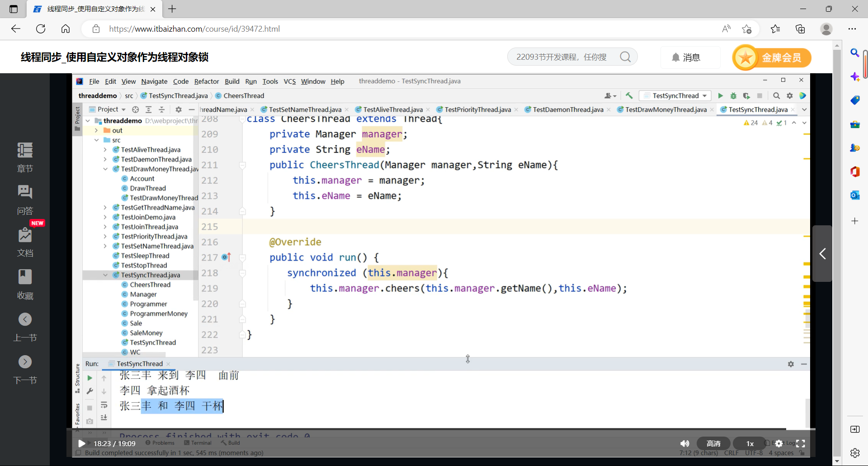Click the Build project hammer icon

pyautogui.click(x=629, y=96)
